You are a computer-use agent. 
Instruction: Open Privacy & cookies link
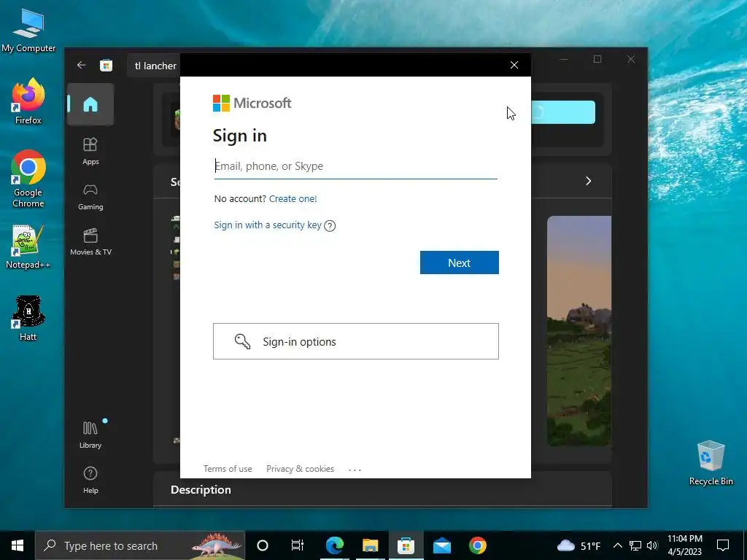300,469
